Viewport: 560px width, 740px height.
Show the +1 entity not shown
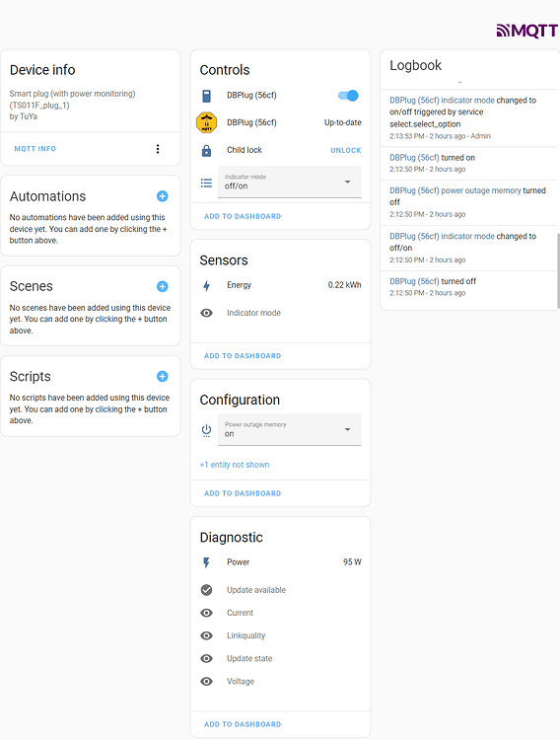click(x=235, y=465)
